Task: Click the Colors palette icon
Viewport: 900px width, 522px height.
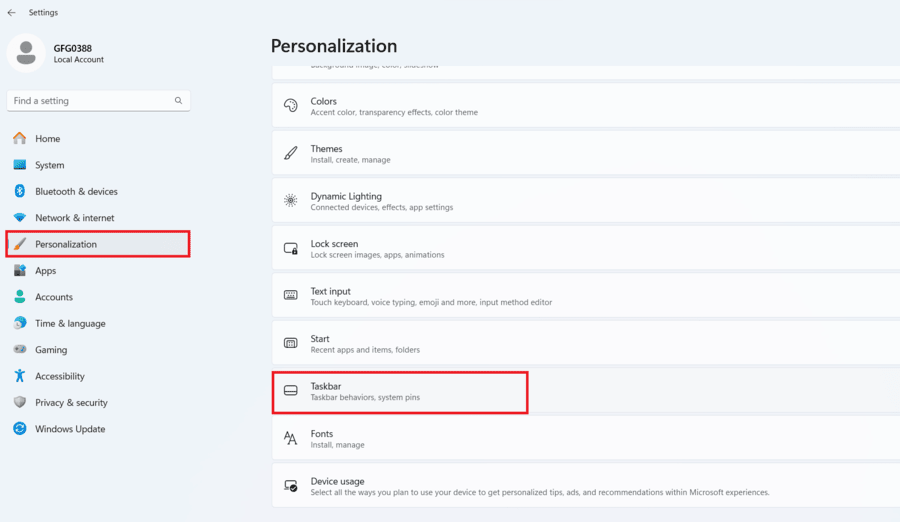Action: [291, 106]
